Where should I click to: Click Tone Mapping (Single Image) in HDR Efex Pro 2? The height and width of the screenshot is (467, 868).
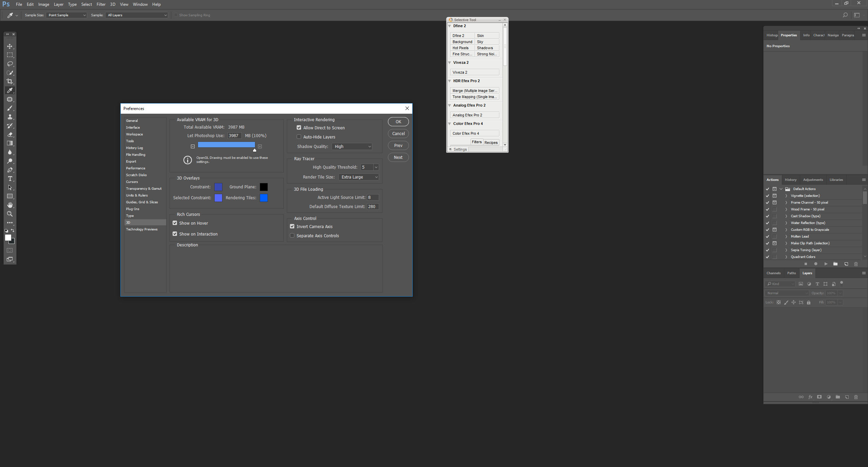474,97
